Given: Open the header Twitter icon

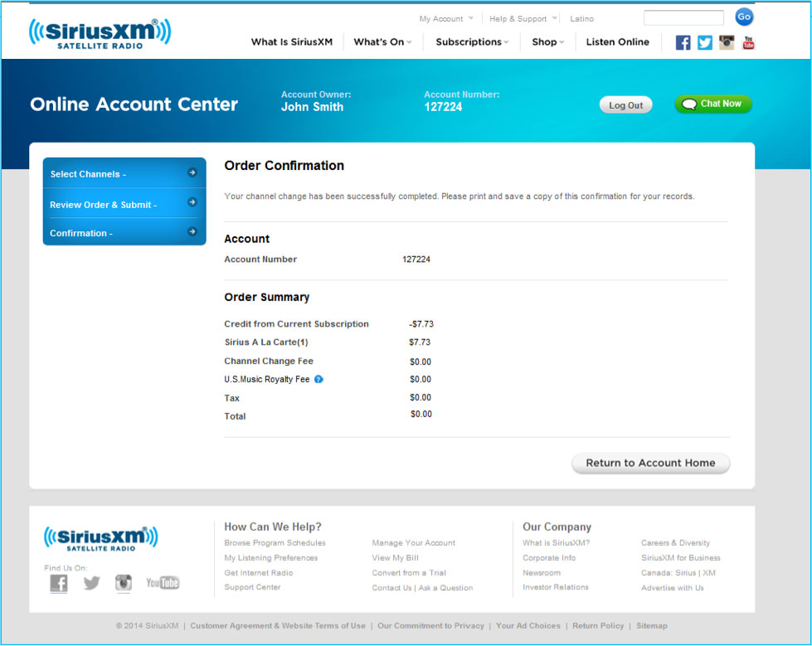Looking at the screenshot, I should pyautogui.click(x=705, y=42).
